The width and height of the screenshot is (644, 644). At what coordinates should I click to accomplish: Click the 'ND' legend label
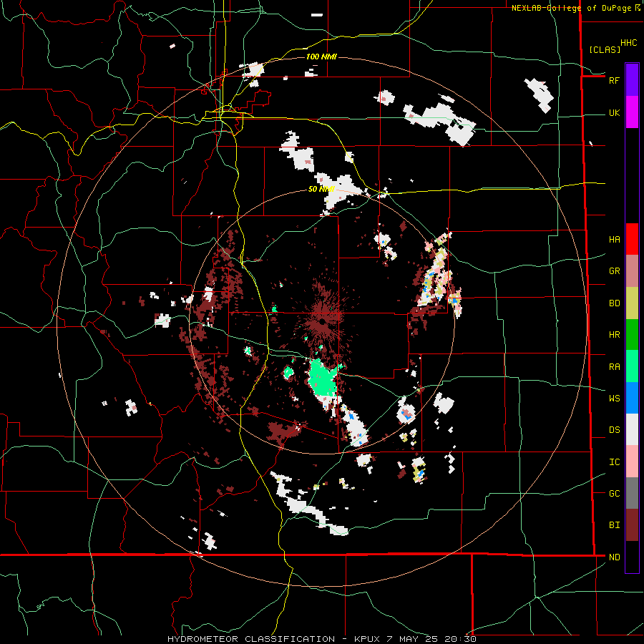click(614, 557)
